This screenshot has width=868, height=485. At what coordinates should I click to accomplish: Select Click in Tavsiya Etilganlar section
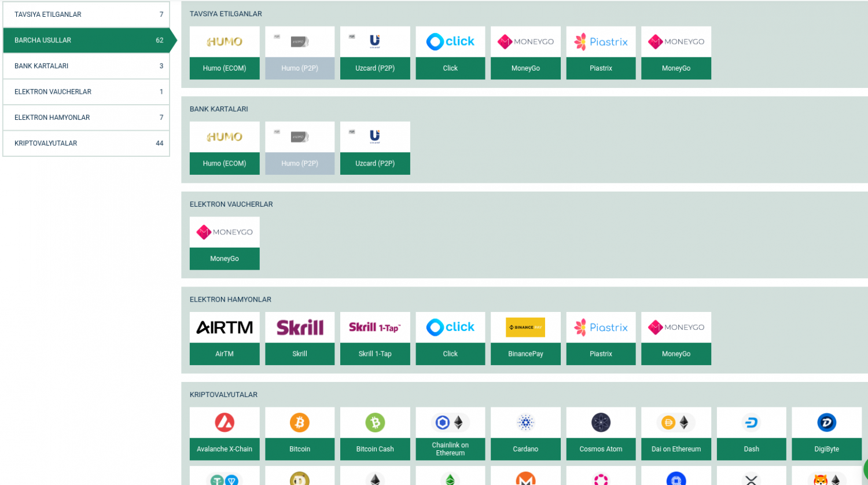coord(450,53)
